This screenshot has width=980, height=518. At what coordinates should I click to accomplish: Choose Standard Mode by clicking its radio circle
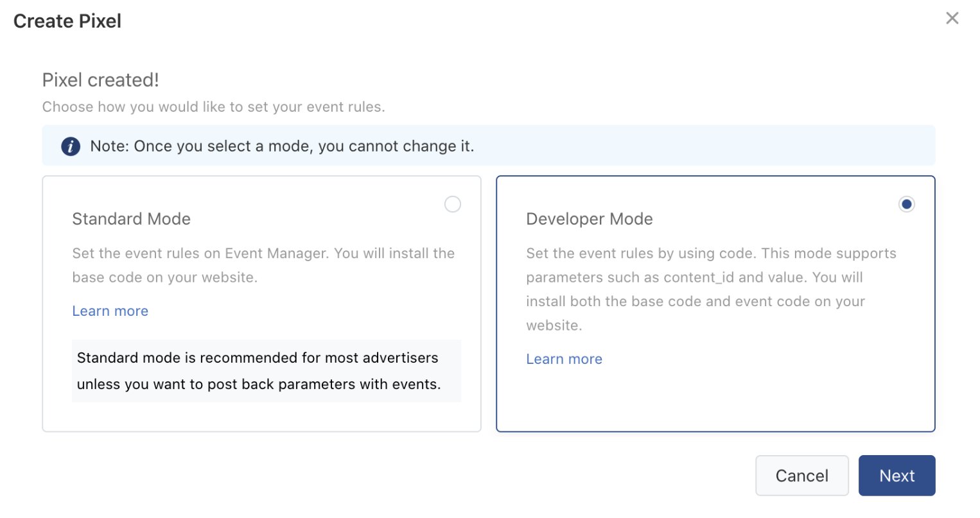pyautogui.click(x=453, y=204)
